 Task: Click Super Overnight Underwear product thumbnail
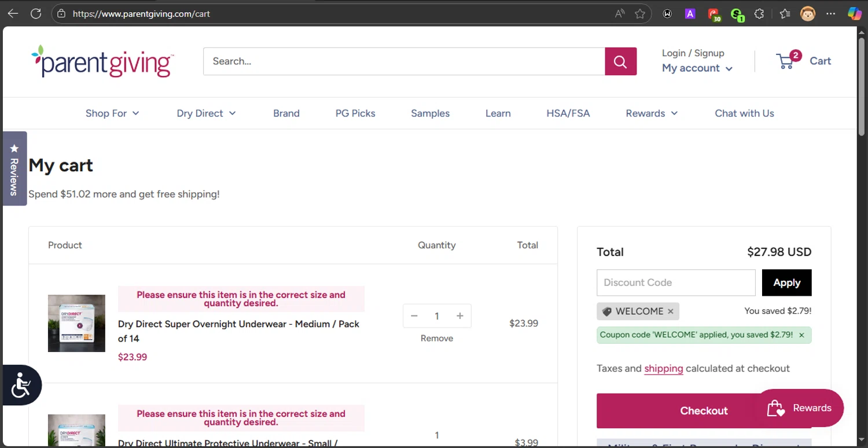[x=76, y=324]
